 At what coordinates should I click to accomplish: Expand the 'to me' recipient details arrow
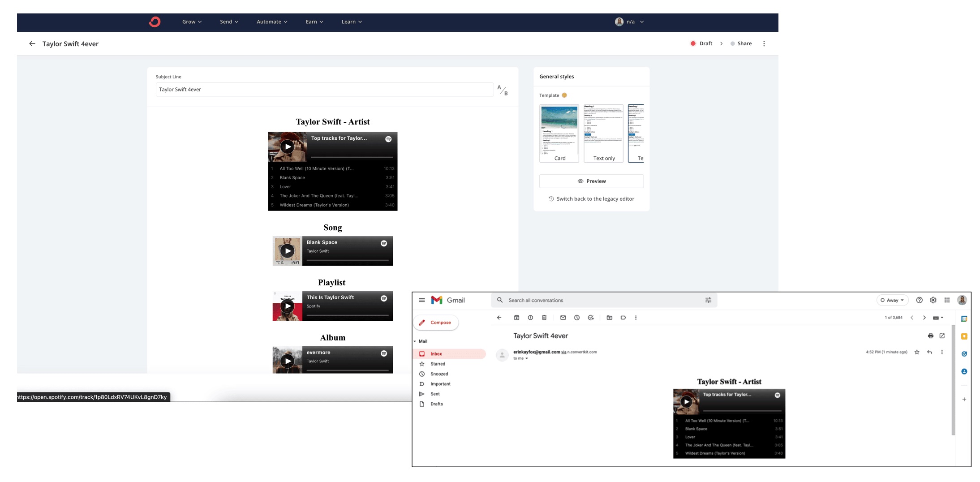[527, 358]
